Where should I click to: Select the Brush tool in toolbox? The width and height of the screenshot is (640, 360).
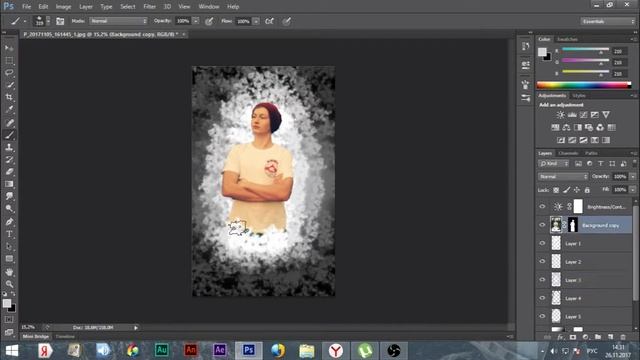point(9,135)
